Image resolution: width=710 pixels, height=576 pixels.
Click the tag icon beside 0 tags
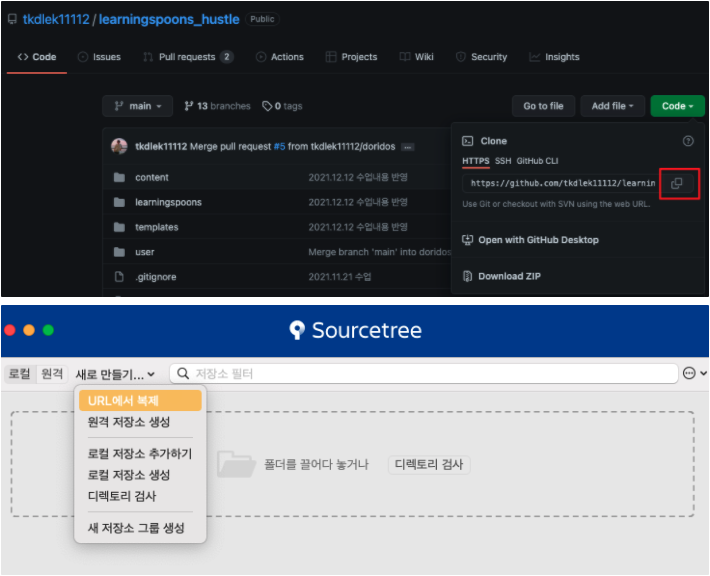tap(267, 106)
